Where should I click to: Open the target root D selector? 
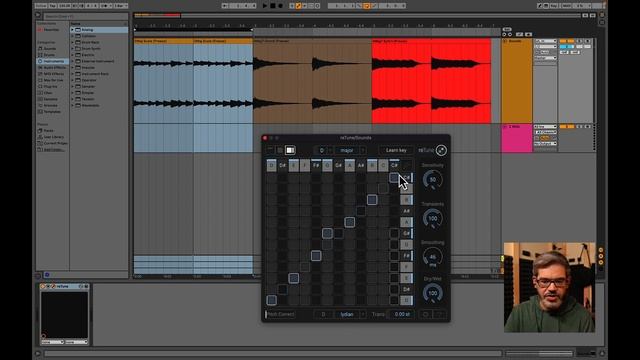[323, 314]
